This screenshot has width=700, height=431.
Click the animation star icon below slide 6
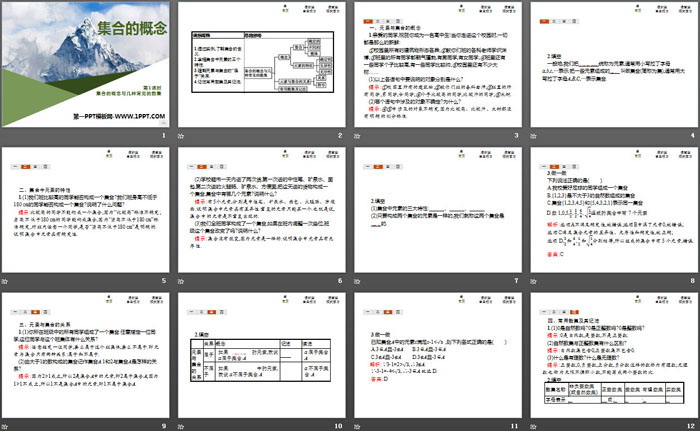183,282
